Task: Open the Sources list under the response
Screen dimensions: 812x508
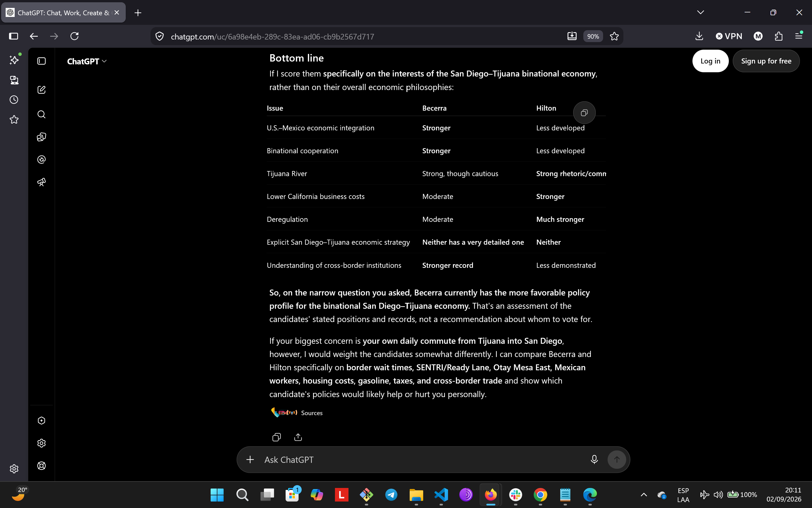Action: [x=297, y=413]
